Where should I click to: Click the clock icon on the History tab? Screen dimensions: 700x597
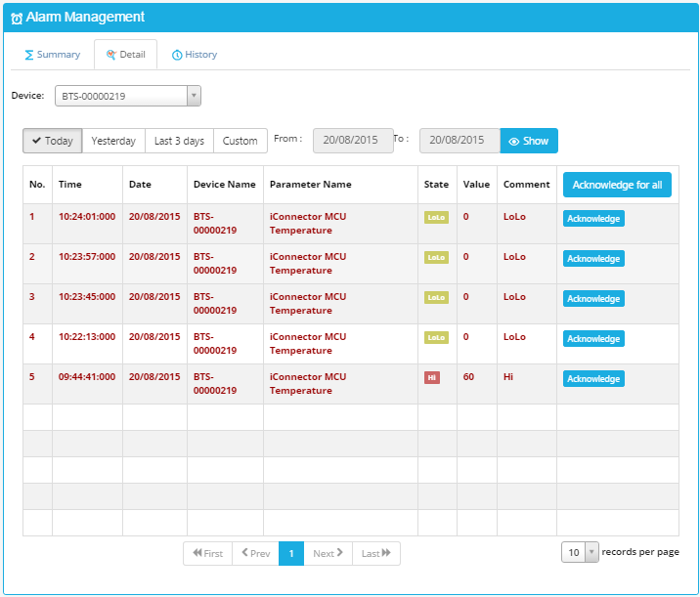177,55
